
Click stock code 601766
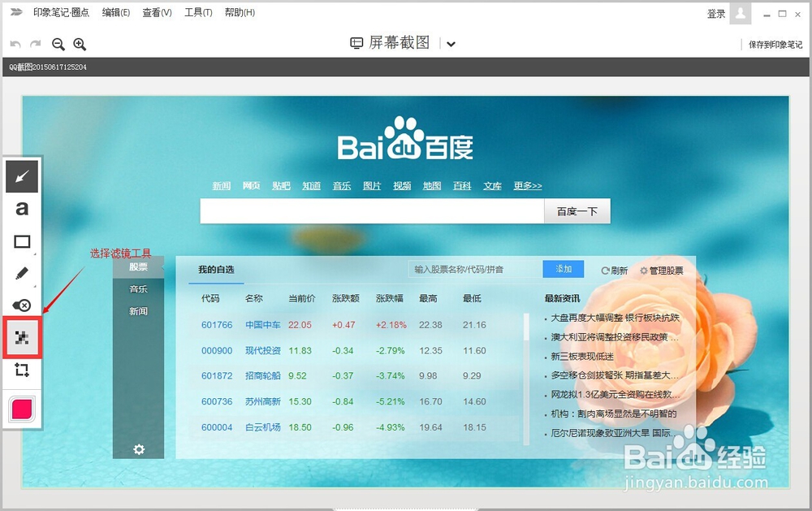coord(217,325)
